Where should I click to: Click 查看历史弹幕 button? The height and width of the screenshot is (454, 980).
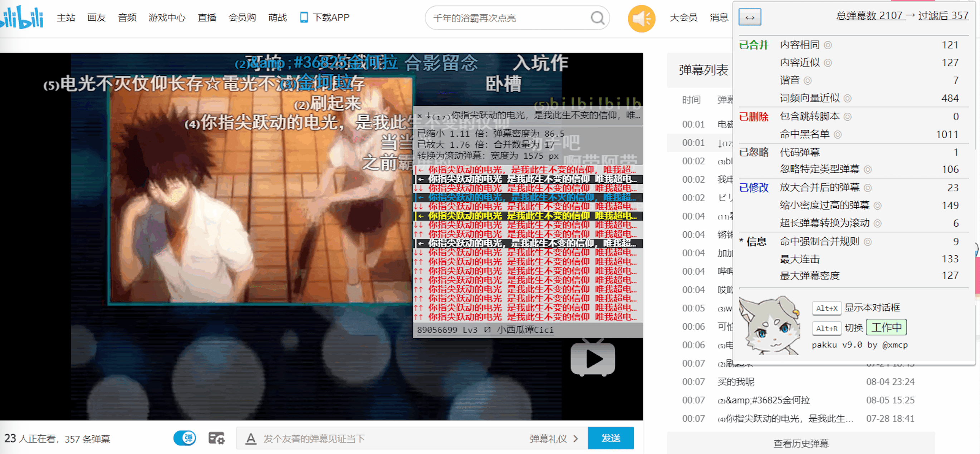800,443
